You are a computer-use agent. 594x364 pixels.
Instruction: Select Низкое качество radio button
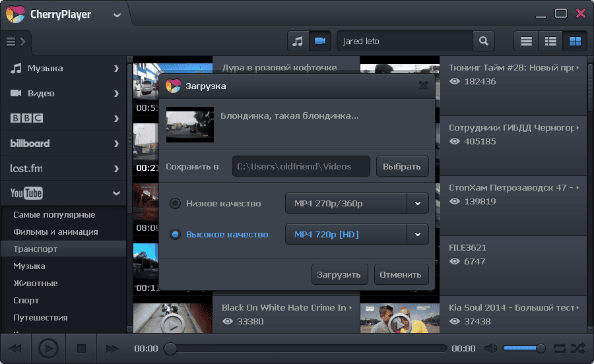click(175, 204)
